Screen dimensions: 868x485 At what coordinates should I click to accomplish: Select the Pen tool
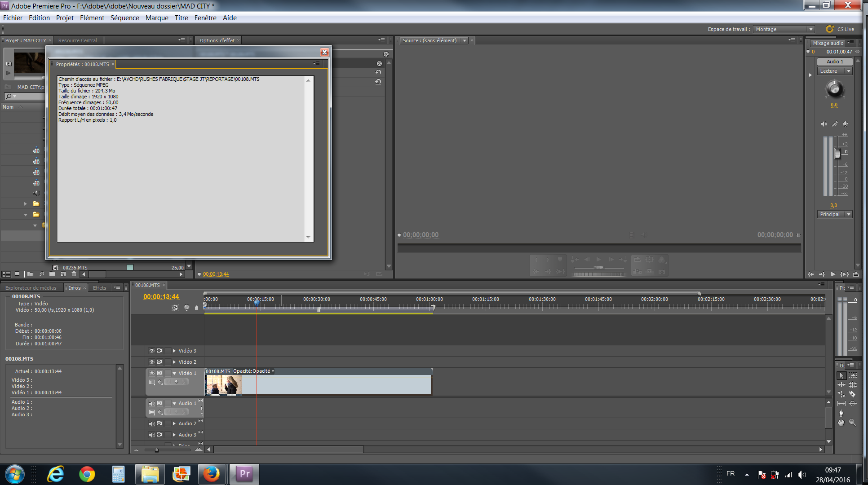point(841,413)
